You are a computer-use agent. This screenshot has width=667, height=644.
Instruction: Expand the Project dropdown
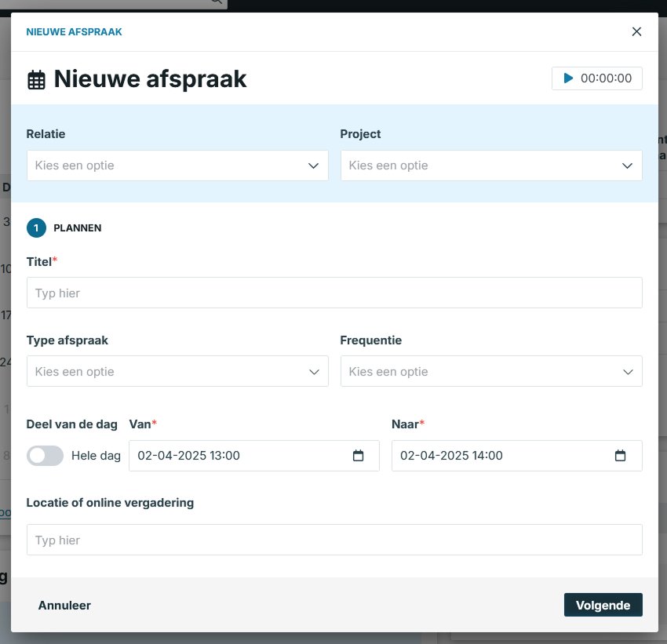[x=491, y=166]
